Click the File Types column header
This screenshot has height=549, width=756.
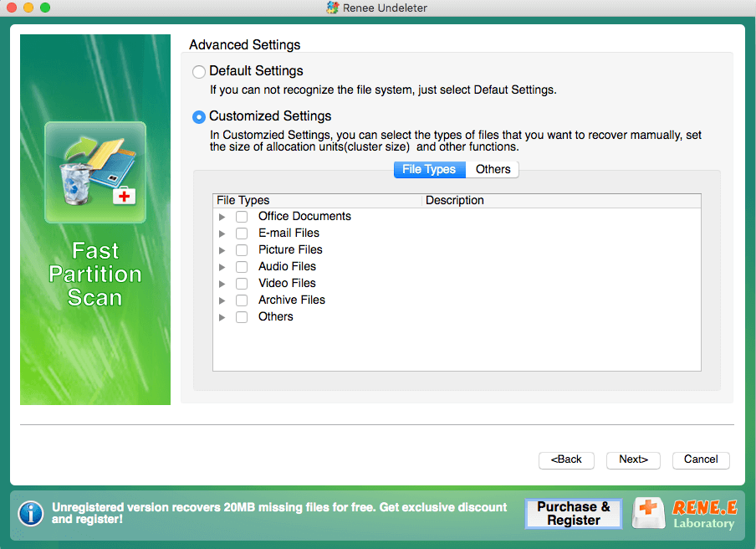(317, 201)
